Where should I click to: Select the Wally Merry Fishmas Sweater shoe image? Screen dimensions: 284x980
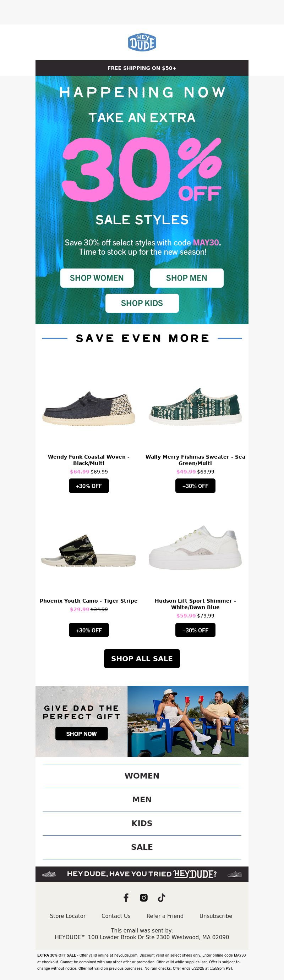pyautogui.click(x=195, y=406)
